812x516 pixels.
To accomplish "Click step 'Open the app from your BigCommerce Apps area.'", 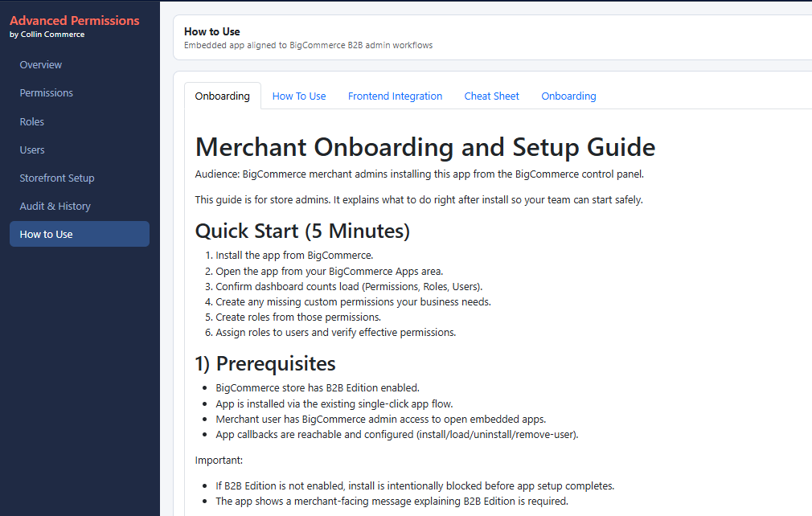I will [x=330, y=271].
